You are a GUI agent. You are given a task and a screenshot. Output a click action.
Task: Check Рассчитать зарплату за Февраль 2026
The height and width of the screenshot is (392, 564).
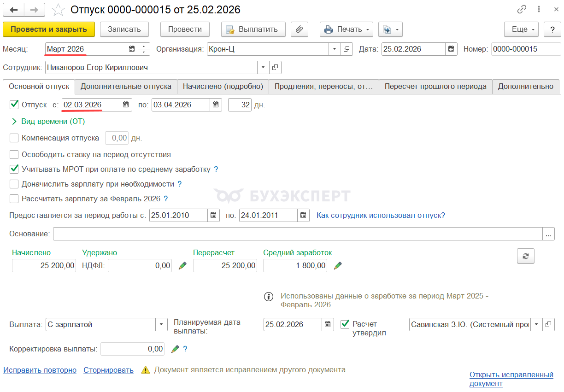pos(14,199)
